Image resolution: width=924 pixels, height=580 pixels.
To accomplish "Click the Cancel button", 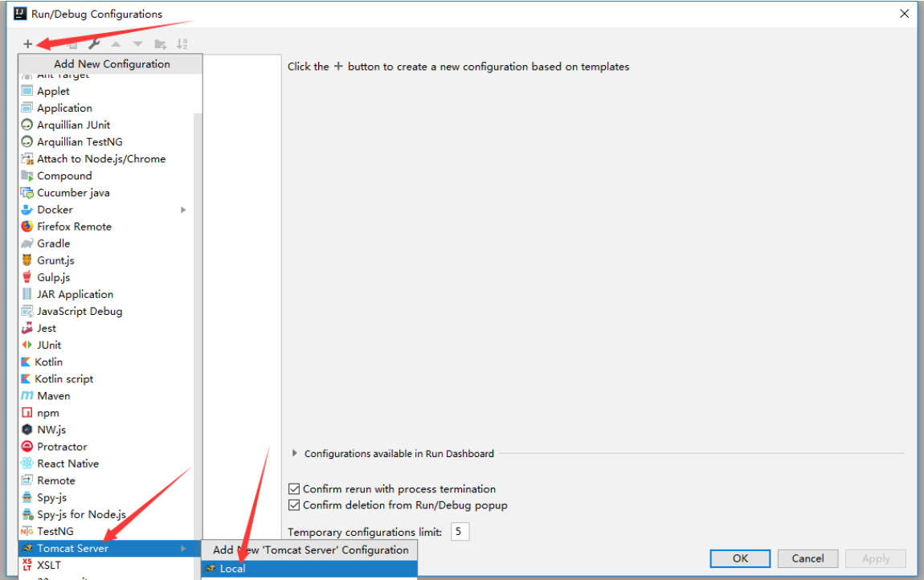I will (807, 558).
